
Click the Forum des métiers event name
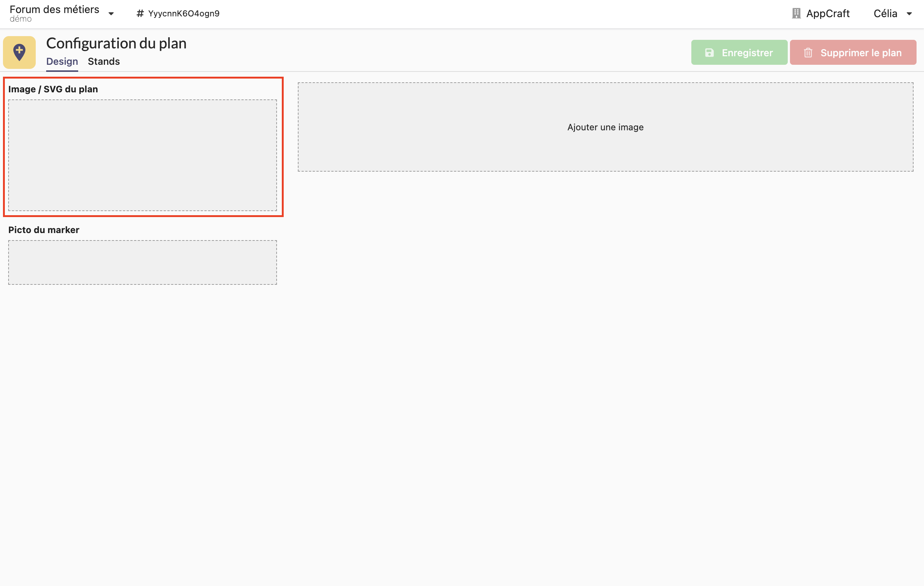(54, 10)
